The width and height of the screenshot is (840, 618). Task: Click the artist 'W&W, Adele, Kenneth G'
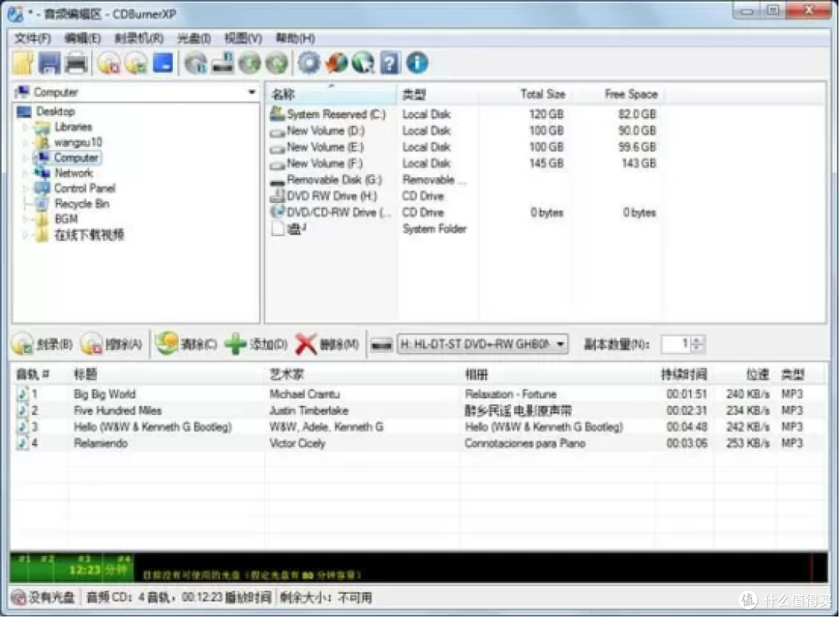(x=326, y=427)
